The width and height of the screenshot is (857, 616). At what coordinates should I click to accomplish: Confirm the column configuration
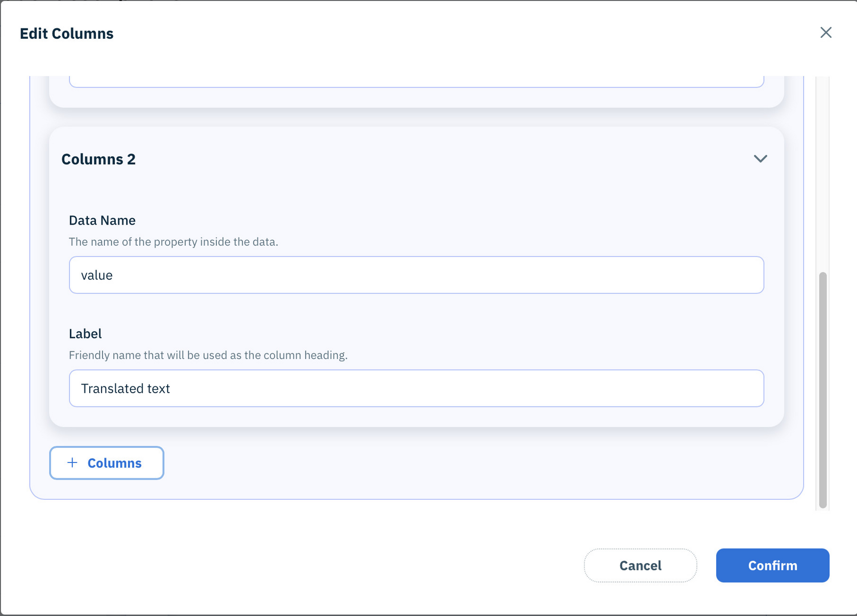click(x=772, y=565)
